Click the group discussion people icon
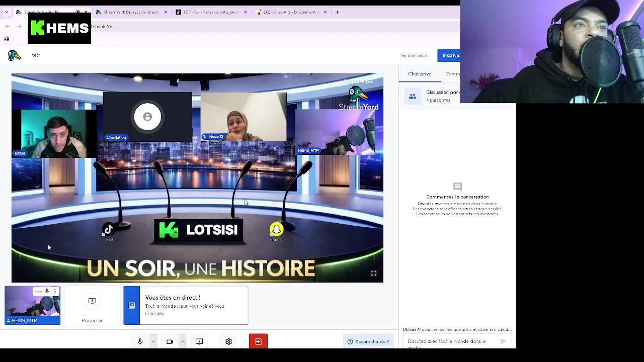The height and width of the screenshot is (362, 644). [413, 96]
